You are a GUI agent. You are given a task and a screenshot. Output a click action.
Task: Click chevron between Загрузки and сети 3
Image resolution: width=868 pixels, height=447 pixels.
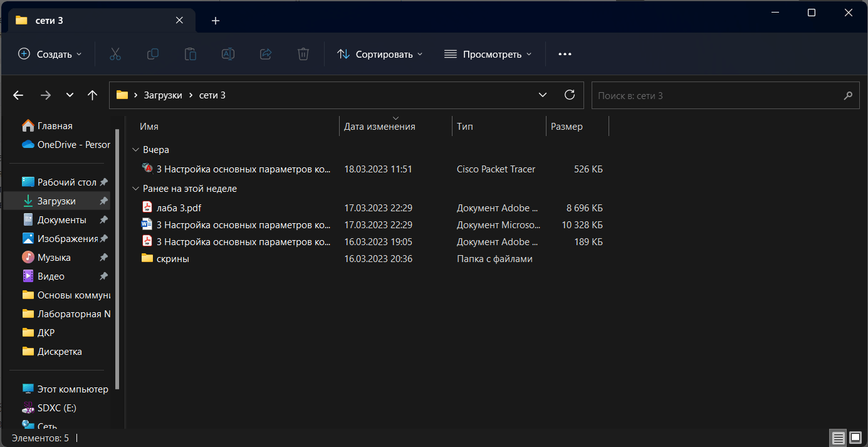point(191,95)
